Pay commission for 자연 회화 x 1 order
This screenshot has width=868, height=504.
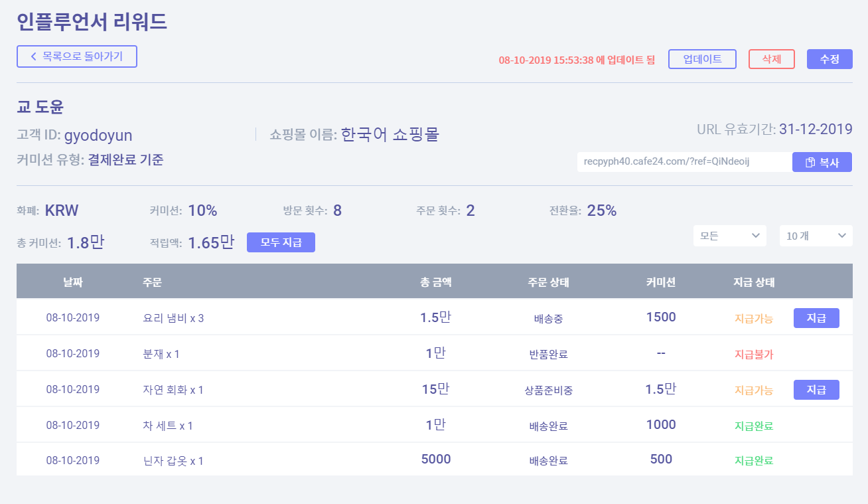(816, 390)
